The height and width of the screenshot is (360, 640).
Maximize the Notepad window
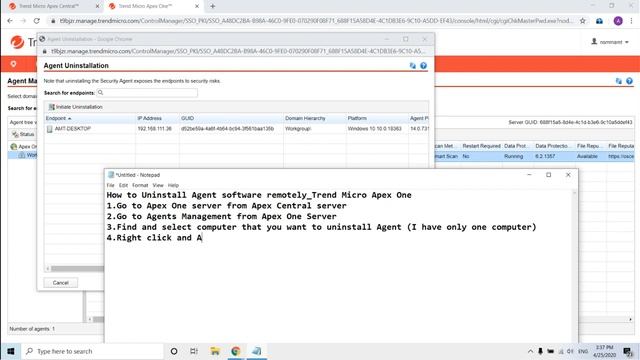[x=549, y=175]
